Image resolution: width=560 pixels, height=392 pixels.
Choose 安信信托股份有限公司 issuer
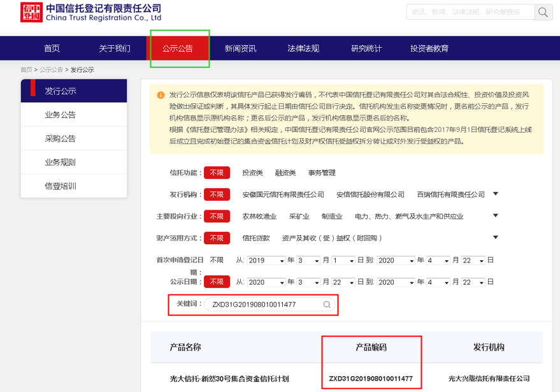click(370, 194)
